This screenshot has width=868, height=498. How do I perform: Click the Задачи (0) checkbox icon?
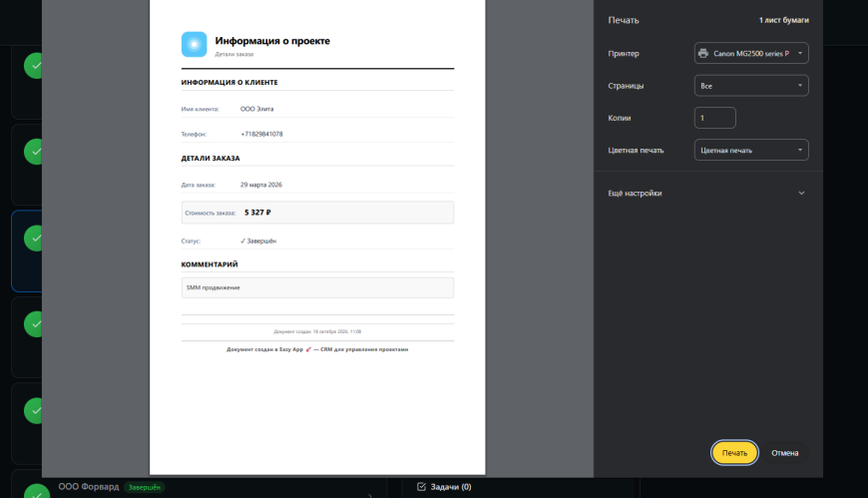[421, 486]
